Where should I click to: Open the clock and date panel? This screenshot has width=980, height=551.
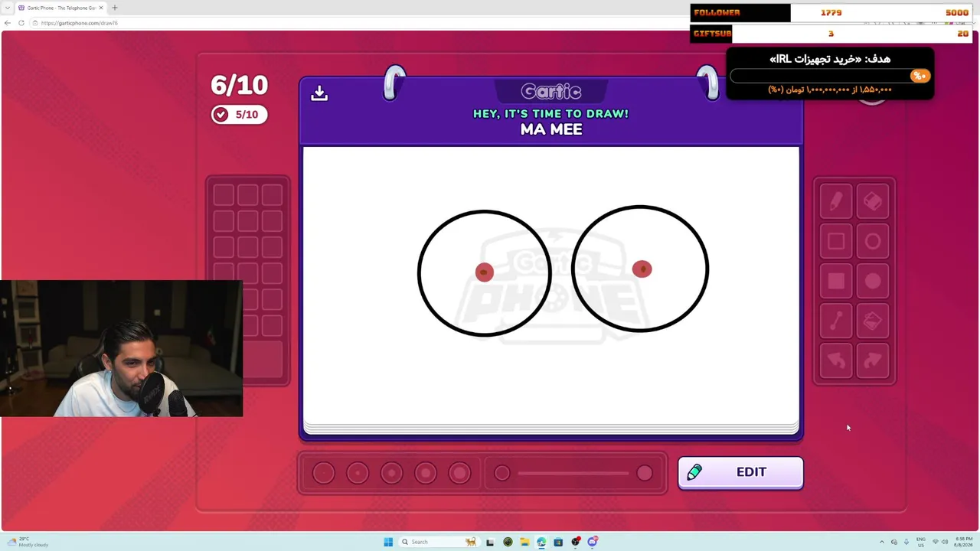[963, 542]
